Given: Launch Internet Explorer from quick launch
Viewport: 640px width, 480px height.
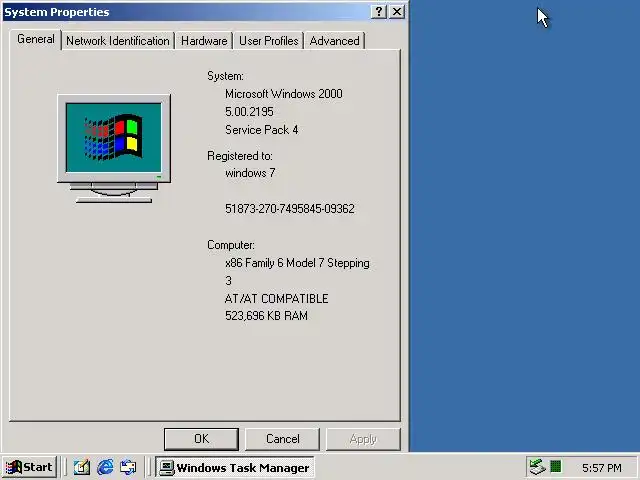Looking at the screenshot, I should (105, 467).
